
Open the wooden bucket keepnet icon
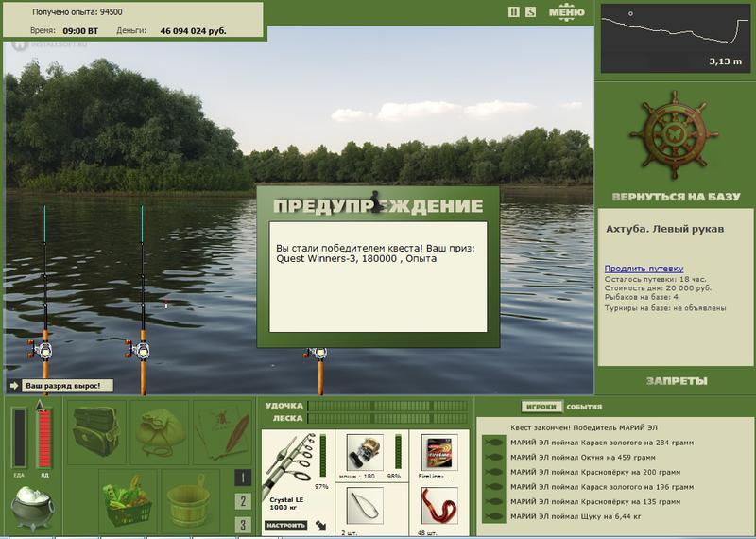point(190,500)
